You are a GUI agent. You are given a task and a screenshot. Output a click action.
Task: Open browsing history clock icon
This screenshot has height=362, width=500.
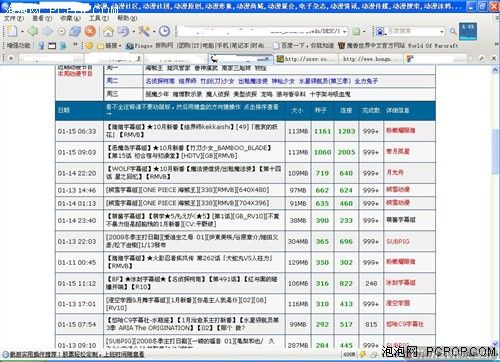pyautogui.click(x=164, y=31)
